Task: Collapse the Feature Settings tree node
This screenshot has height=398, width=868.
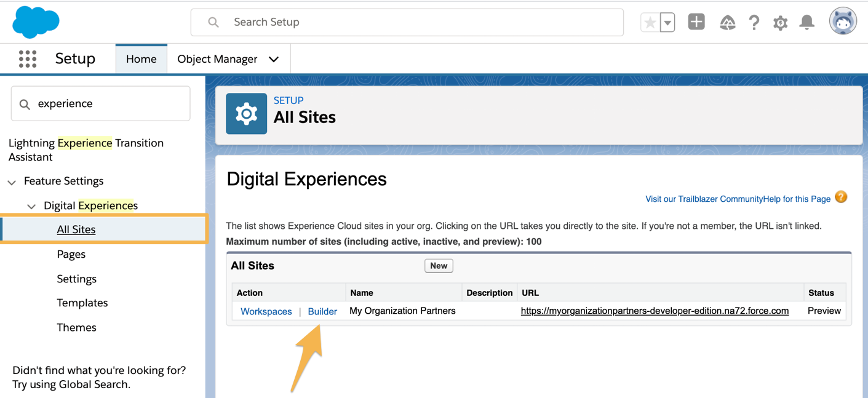Action: [12, 182]
